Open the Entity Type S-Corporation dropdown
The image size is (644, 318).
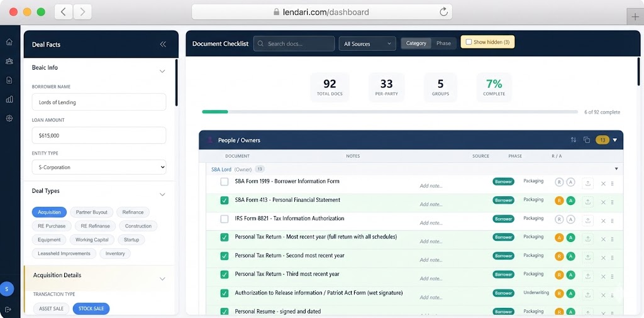(99, 167)
